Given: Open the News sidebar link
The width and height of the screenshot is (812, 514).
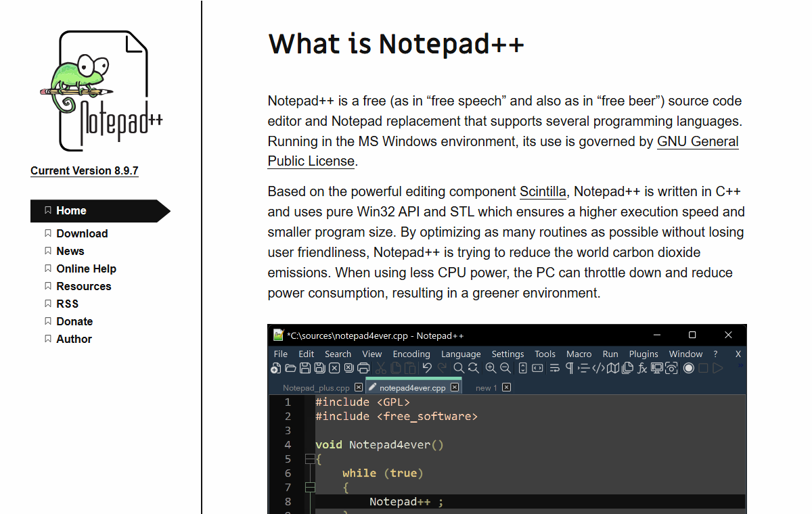Looking at the screenshot, I should point(70,251).
